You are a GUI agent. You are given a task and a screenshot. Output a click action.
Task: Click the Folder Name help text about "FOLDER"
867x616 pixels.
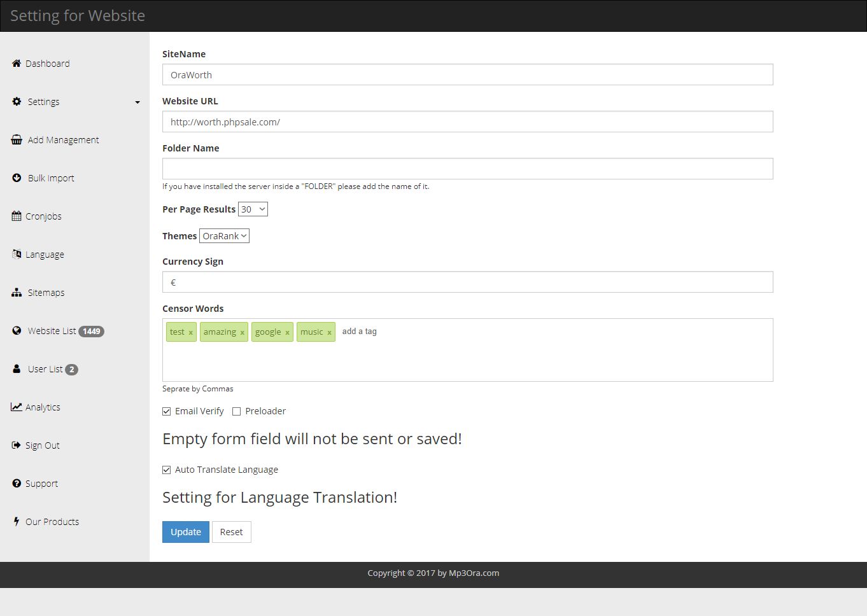coord(296,186)
